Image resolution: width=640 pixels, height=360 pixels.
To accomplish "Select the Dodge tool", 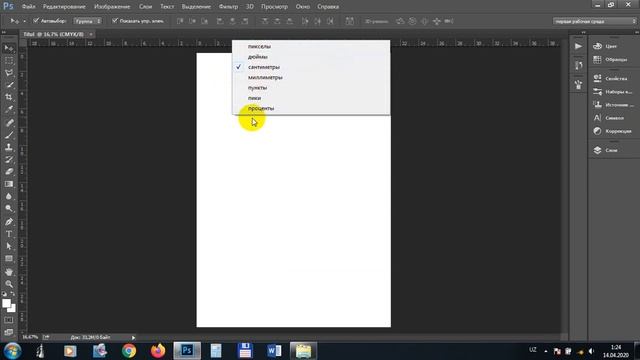I will pos(9,209).
